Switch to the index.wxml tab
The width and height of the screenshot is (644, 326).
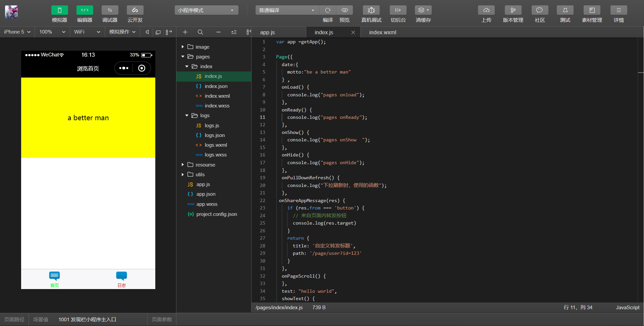coord(382,33)
